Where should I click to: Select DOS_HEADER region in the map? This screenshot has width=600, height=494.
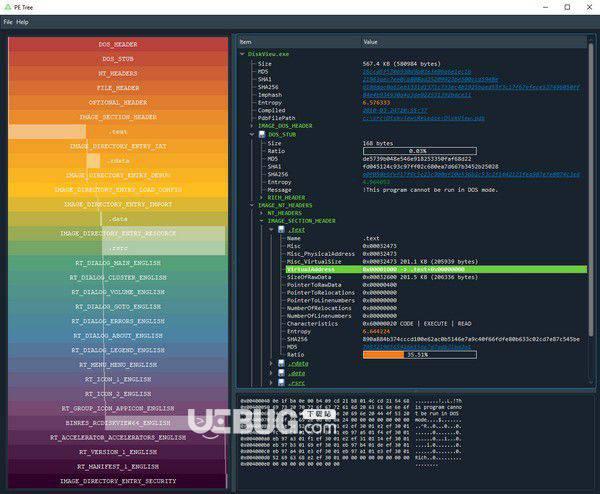coord(118,44)
